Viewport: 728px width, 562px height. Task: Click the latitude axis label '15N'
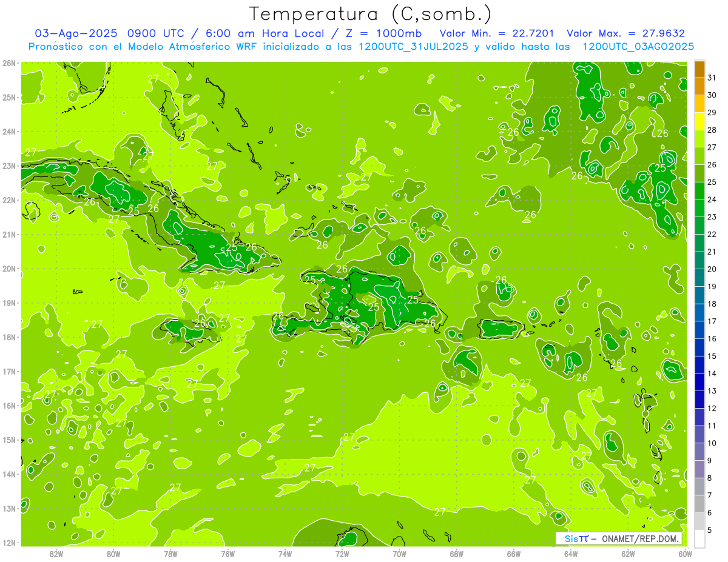[x=9, y=440]
